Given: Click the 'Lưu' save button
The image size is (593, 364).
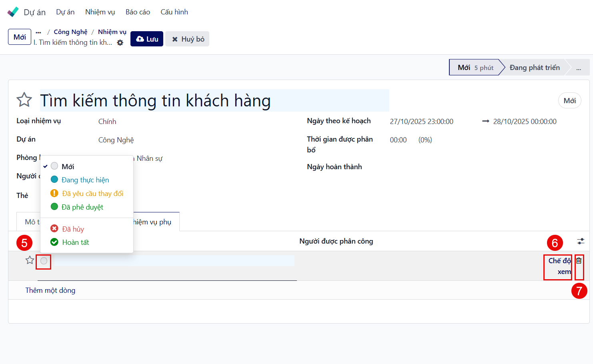Looking at the screenshot, I should click(147, 39).
